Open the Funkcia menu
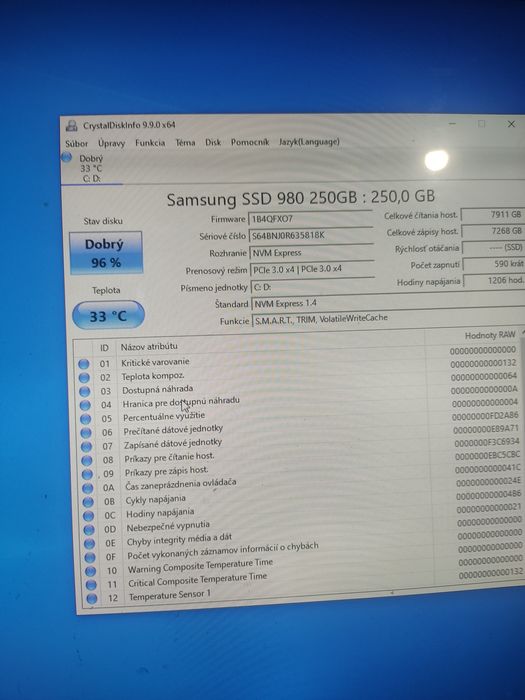Image resolution: width=525 pixels, height=700 pixels. [x=150, y=143]
